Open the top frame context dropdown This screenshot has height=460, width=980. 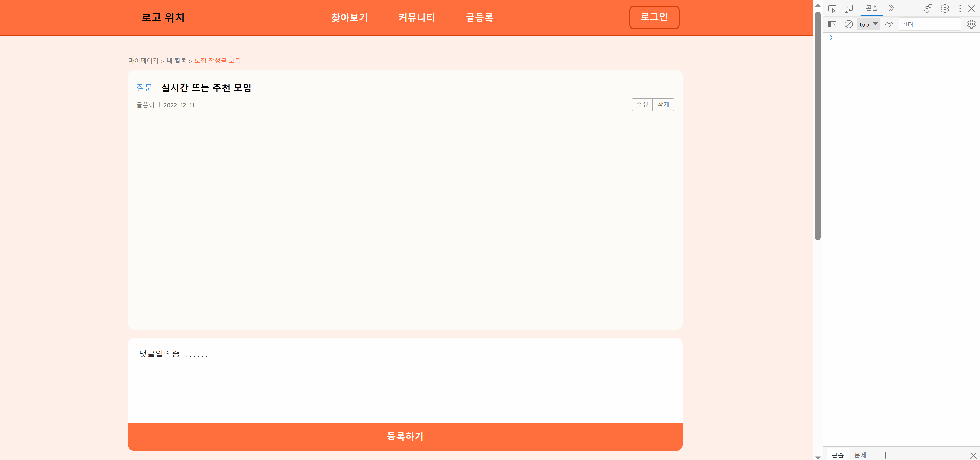coord(868,24)
